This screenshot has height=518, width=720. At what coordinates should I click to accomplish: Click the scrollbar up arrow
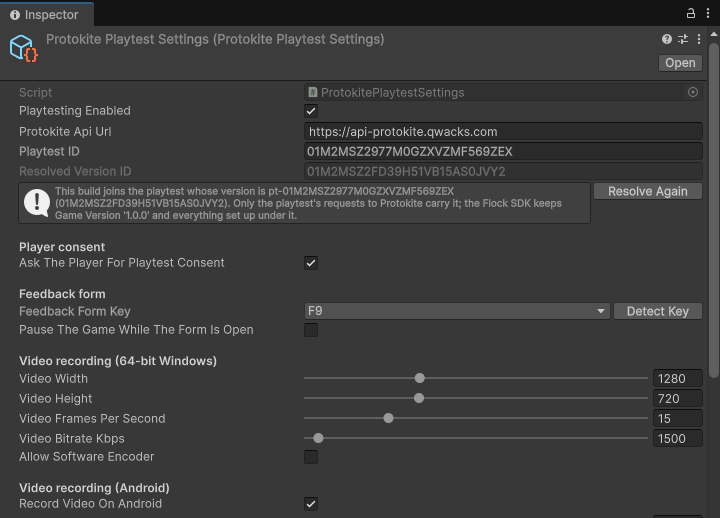(714, 34)
